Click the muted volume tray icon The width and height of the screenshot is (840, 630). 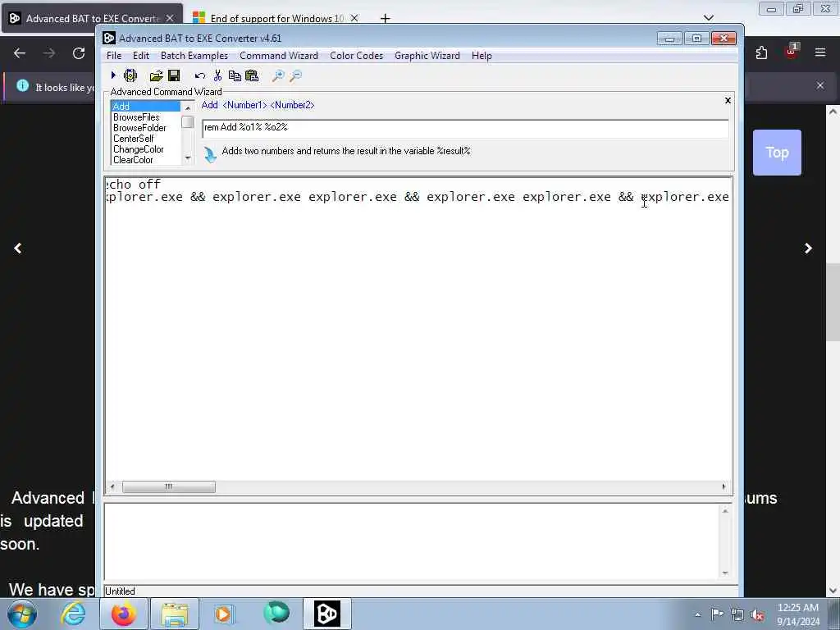757,615
